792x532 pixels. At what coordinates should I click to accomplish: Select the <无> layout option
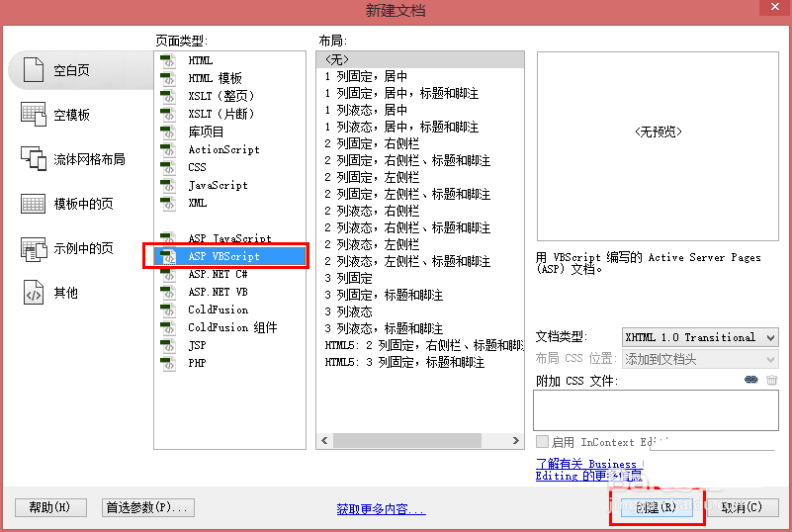(x=420, y=59)
